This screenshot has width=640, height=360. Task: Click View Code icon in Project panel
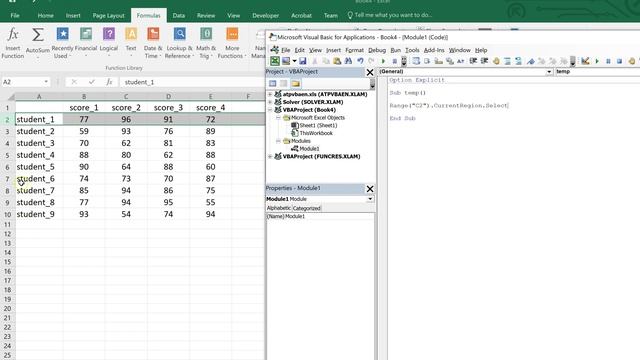coord(272,83)
